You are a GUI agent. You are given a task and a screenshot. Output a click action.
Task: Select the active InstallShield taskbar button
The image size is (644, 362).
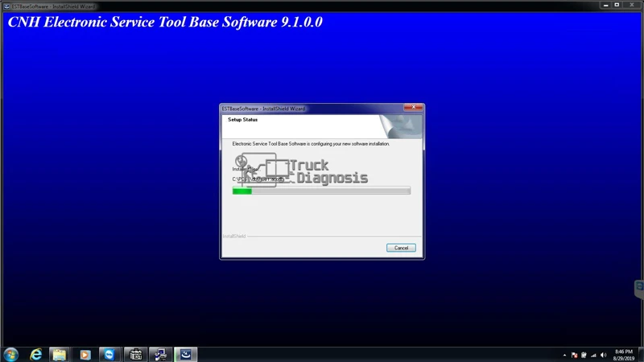pos(186,355)
